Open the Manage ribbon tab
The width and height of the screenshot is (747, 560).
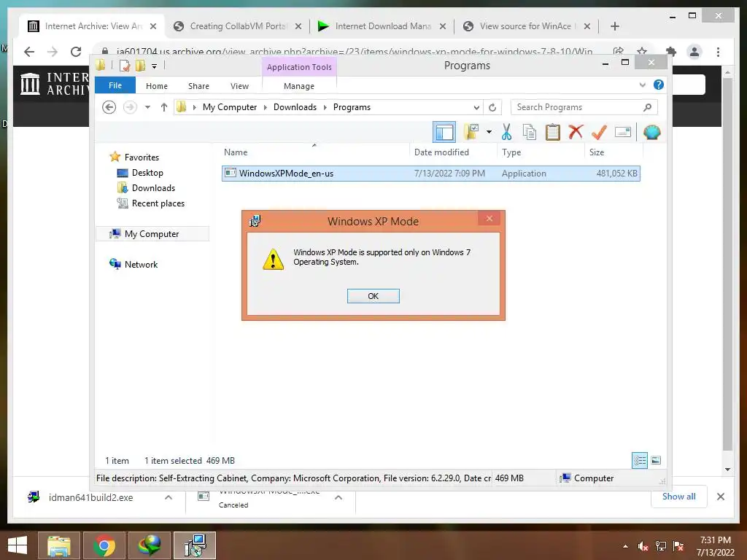click(x=298, y=86)
